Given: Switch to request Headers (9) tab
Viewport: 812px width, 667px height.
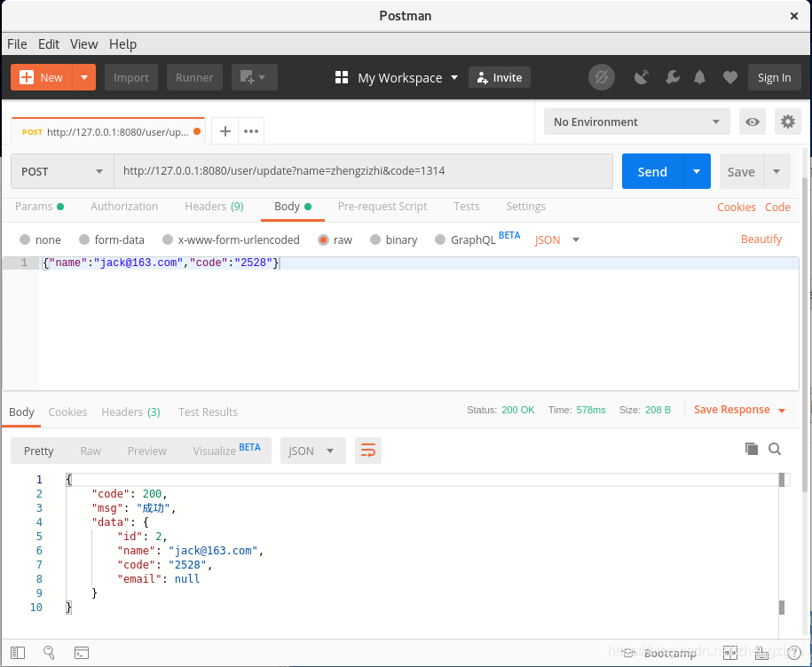Looking at the screenshot, I should pos(214,207).
